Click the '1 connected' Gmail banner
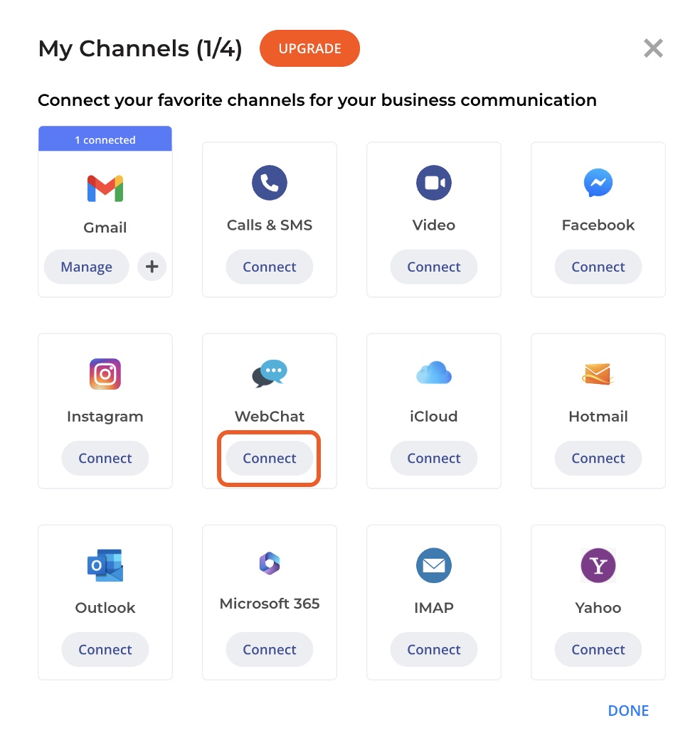This screenshot has width=700, height=738. 105,139
